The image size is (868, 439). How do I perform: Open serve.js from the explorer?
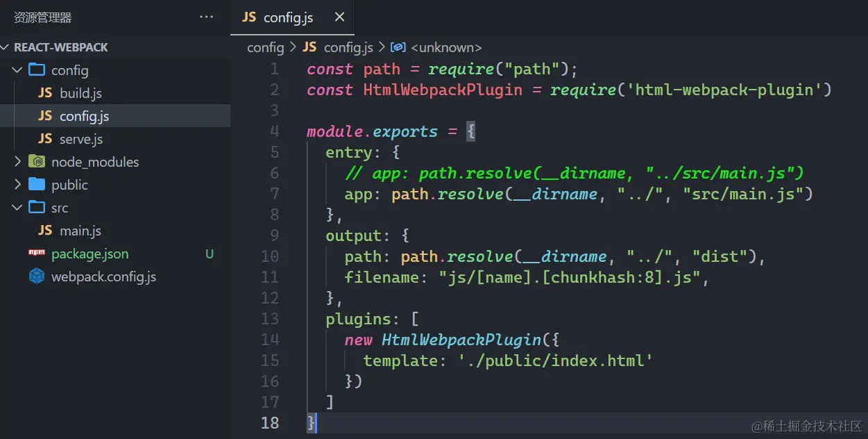[x=81, y=139]
